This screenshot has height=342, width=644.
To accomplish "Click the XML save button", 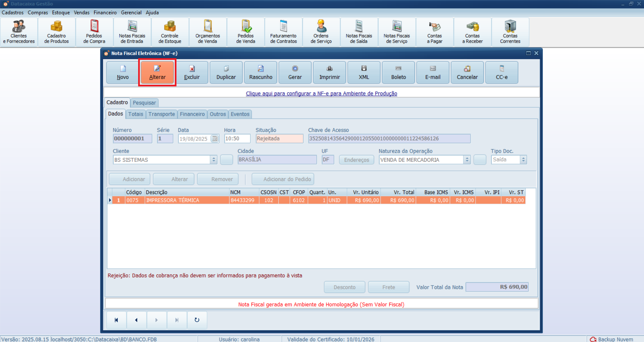I will 364,72.
